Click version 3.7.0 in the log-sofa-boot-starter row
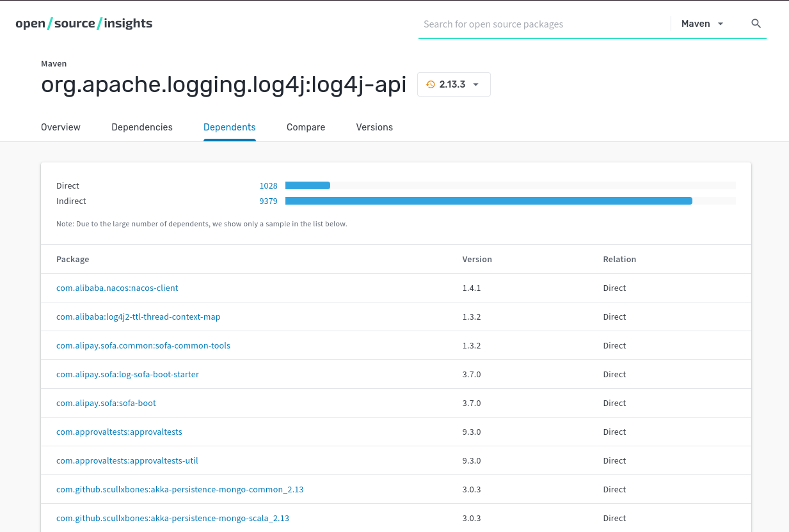Viewport: 789px width, 532px height. 472,374
